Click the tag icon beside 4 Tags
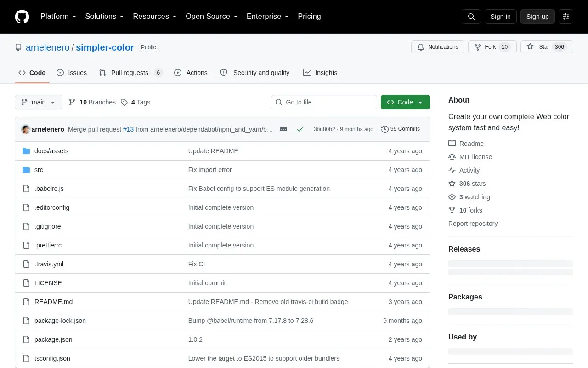The width and height of the screenshot is (588, 368). click(124, 102)
